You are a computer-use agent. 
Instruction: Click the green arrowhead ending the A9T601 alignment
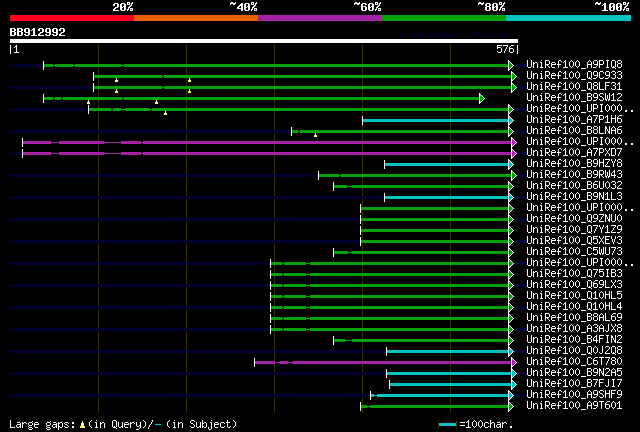[x=511, y=407]
